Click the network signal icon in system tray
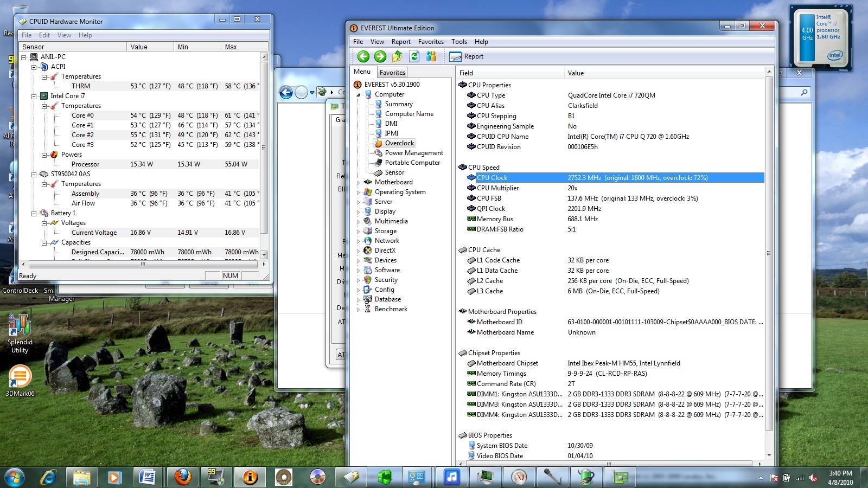This screenshot has width=868, height=488. [800, 478]
